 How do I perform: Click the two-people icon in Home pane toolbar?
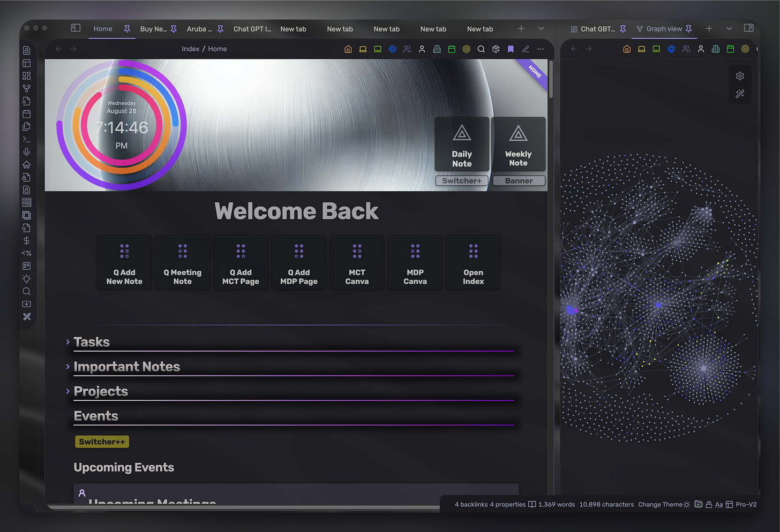tap(407, 49)
